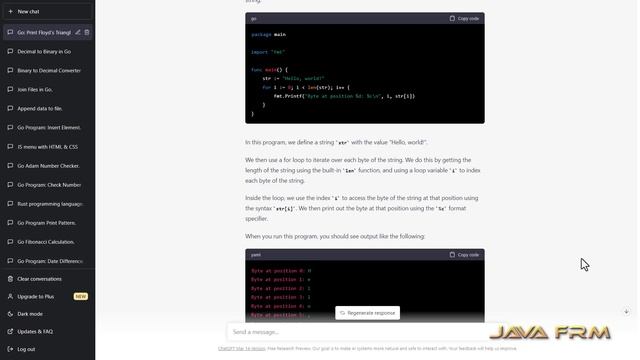Image resolution: width=640 pixels, height=360 pixels.
Task: Open Rust programming language chat
Action: [x=48, y=204]
